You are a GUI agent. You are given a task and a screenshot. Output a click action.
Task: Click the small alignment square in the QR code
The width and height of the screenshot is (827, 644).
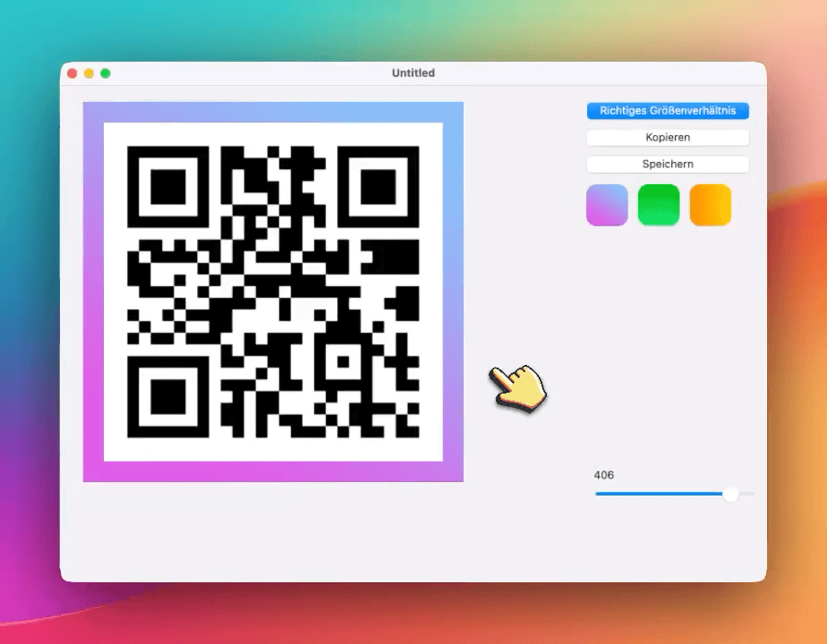click(x=343, y=361)
